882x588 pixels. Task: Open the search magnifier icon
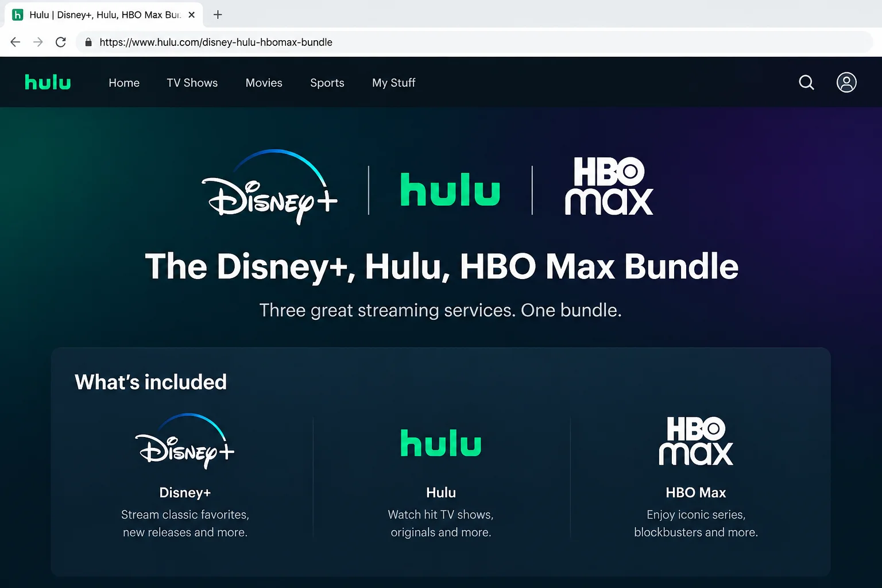pyautogui.click(x=806, y=83)
